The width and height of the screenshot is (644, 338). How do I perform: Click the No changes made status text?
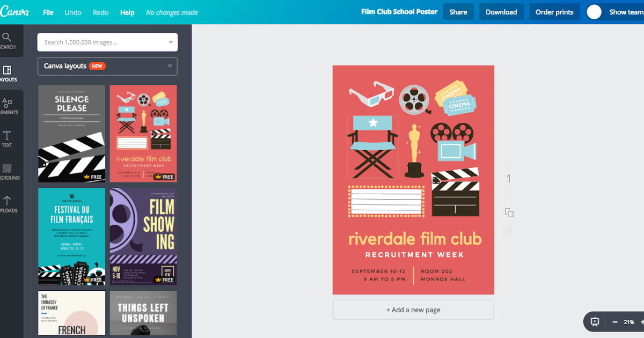172,12
